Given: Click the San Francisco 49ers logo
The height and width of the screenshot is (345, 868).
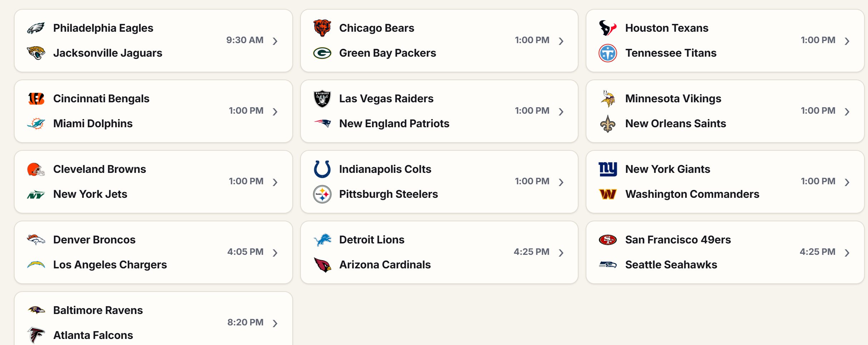Looking at the screenshot, I should (608, 240).
